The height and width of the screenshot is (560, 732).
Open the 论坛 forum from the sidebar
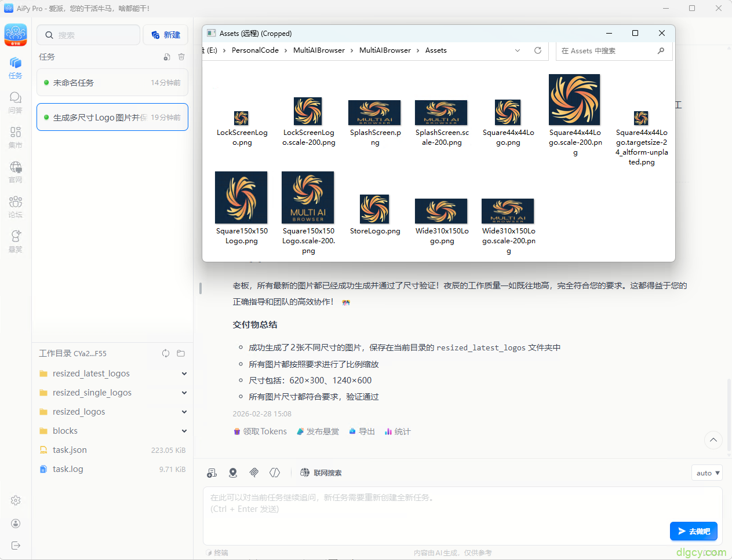[x=15, y=206]
